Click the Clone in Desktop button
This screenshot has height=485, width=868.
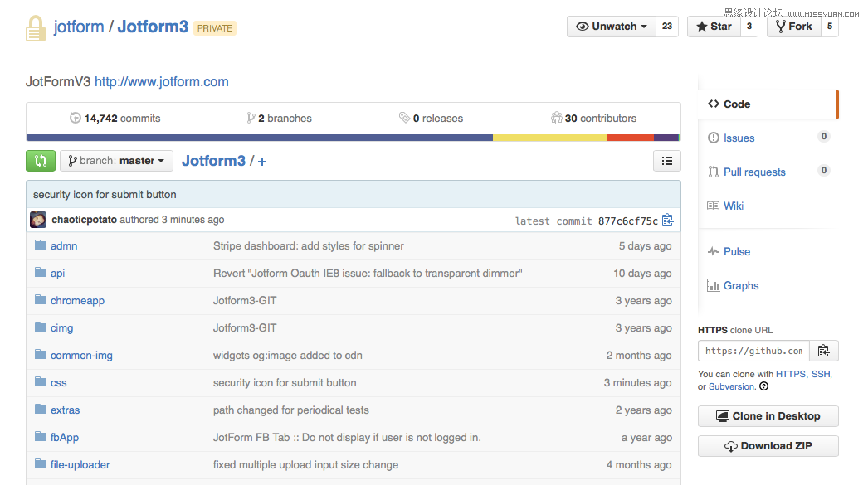[768, 416]
